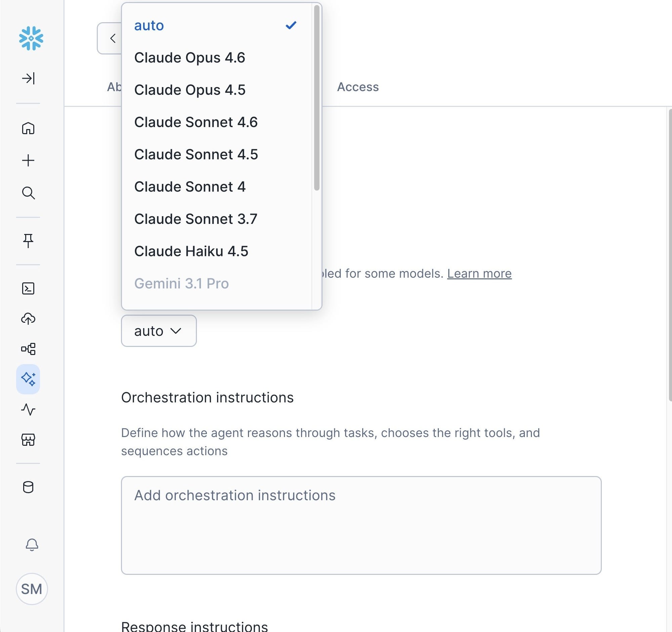Viewport: 672px width, 632px height.
Task: Open the cloud upload Ingestion icon
Action: [29, 319]
